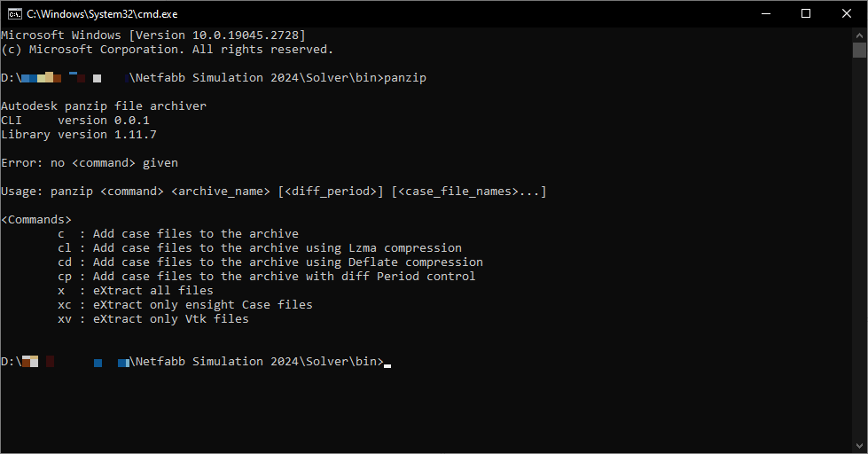Click the 'cp' diff Period control line

266,277
